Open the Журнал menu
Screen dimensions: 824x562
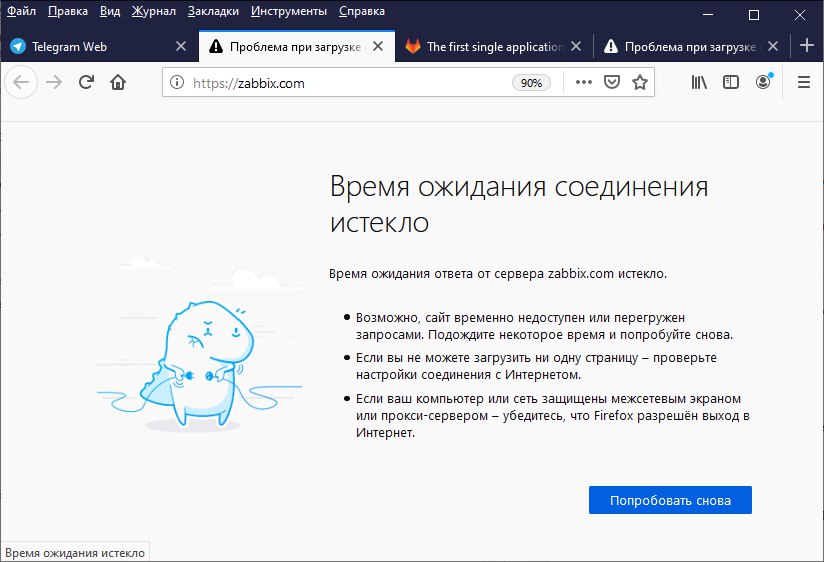pyautogui.click(x=153, y=11)
